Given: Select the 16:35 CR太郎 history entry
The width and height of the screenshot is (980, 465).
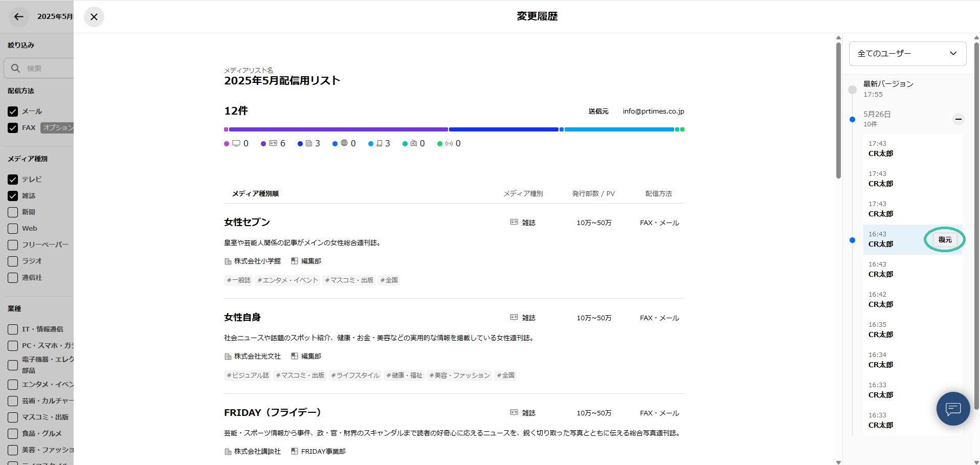Looking at the screenshot, I should pos(881,330).
